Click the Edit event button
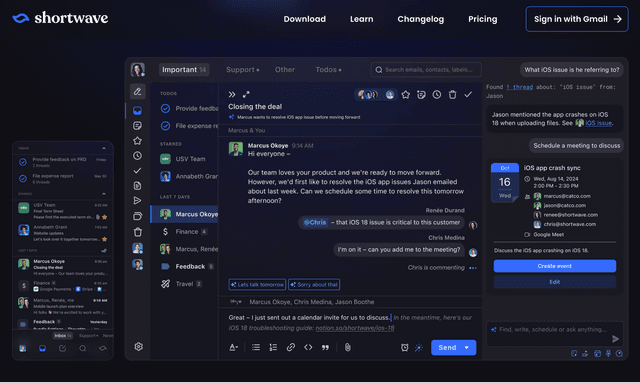 [x=555, y=282]
